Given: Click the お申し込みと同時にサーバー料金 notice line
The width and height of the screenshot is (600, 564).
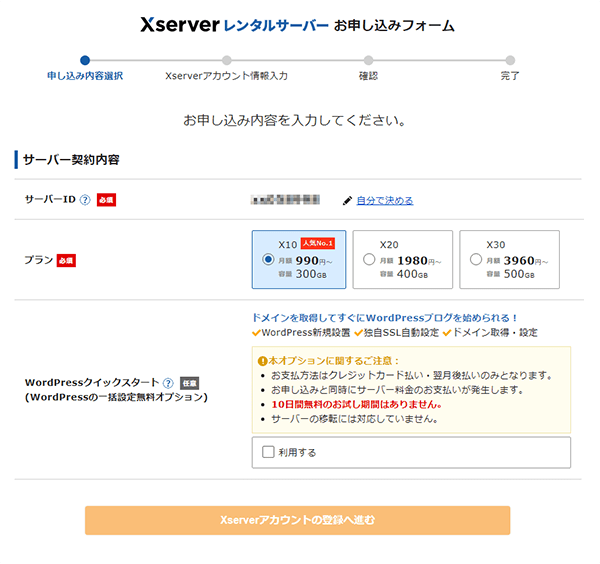Looking at the screenshot, I should [x=398, y=390].
